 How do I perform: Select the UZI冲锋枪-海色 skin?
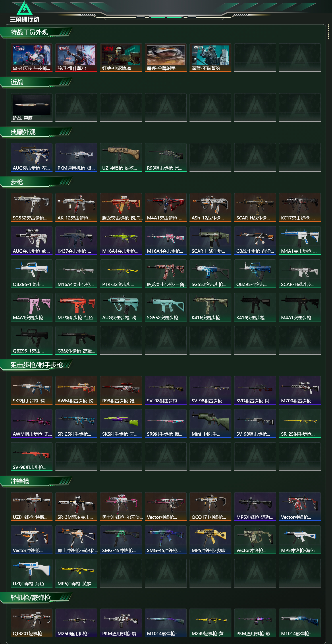click(31, 573)
